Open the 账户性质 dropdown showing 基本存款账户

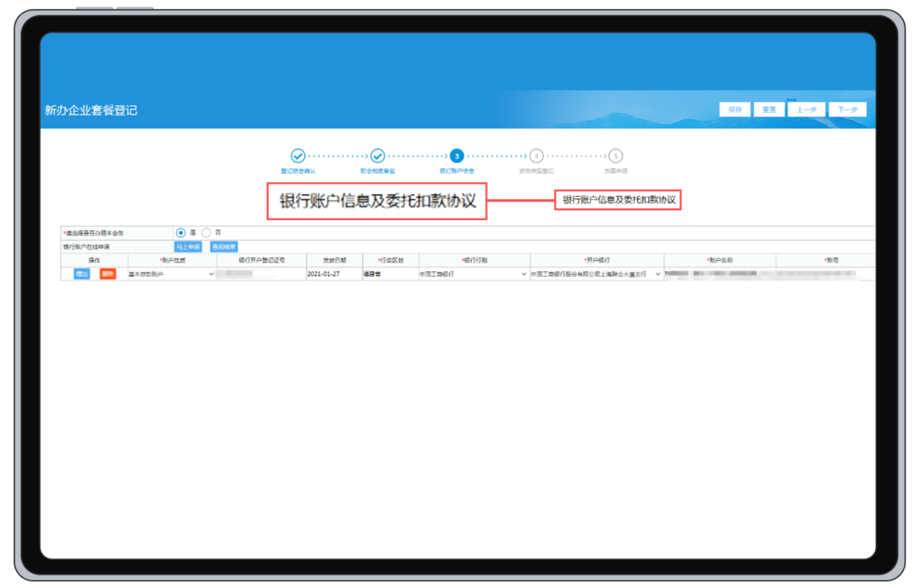click(171, 274)
